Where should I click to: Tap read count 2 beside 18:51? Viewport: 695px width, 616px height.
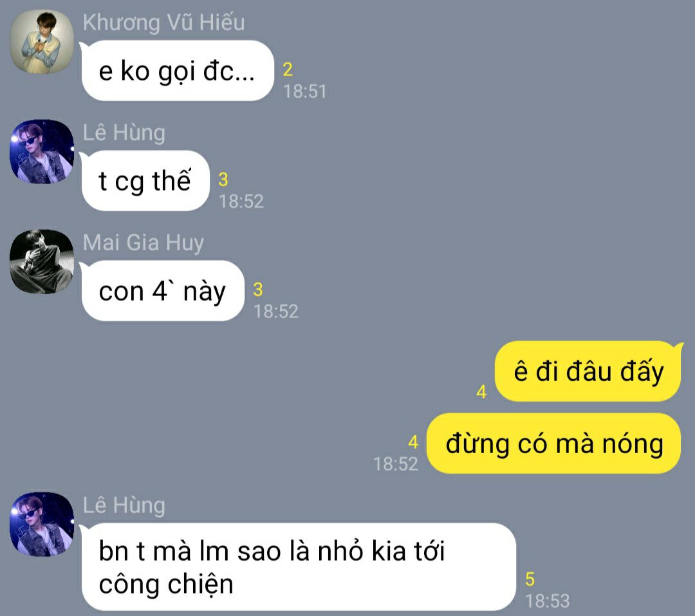tap(288, 70)
